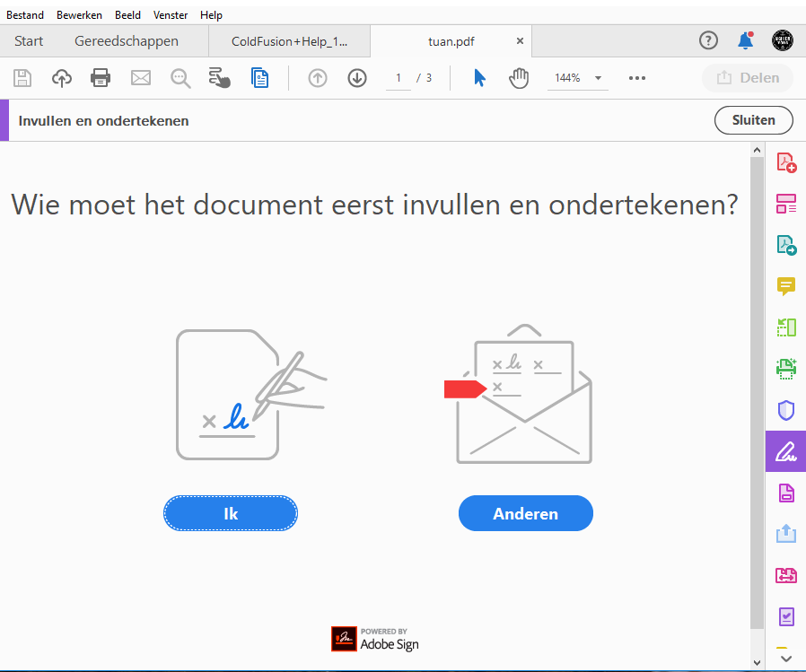The image size is (806, 672).
Task: Click the Ik button
Action: point(230,512)
